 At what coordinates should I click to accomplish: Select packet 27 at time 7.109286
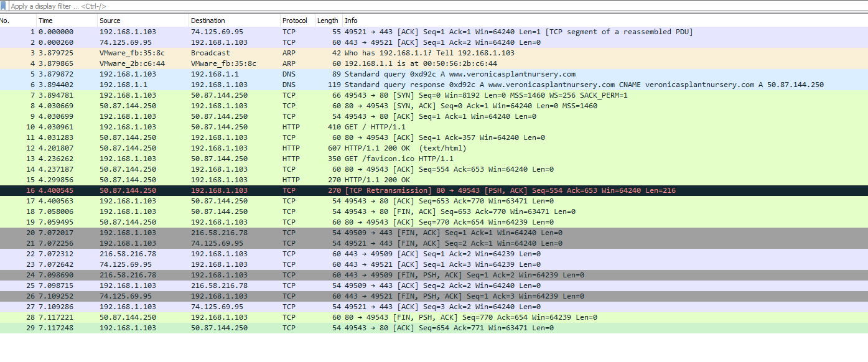(434, 307)
